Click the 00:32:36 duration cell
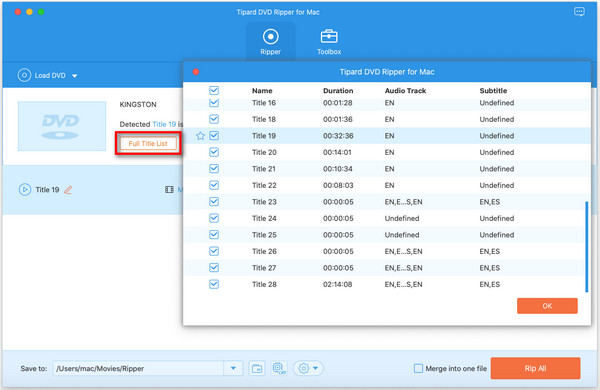 [338, 136]
